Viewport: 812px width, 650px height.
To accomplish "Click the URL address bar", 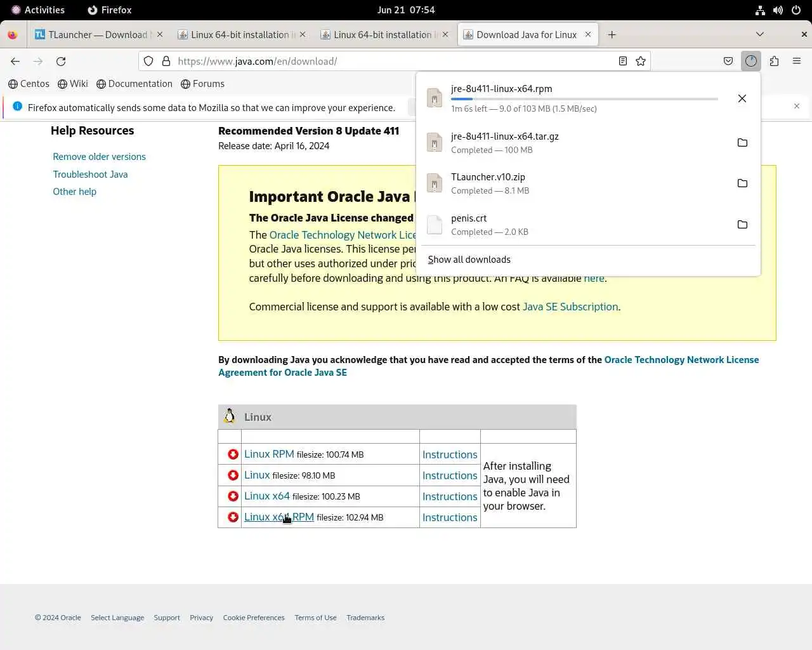I will coord(393,61).
